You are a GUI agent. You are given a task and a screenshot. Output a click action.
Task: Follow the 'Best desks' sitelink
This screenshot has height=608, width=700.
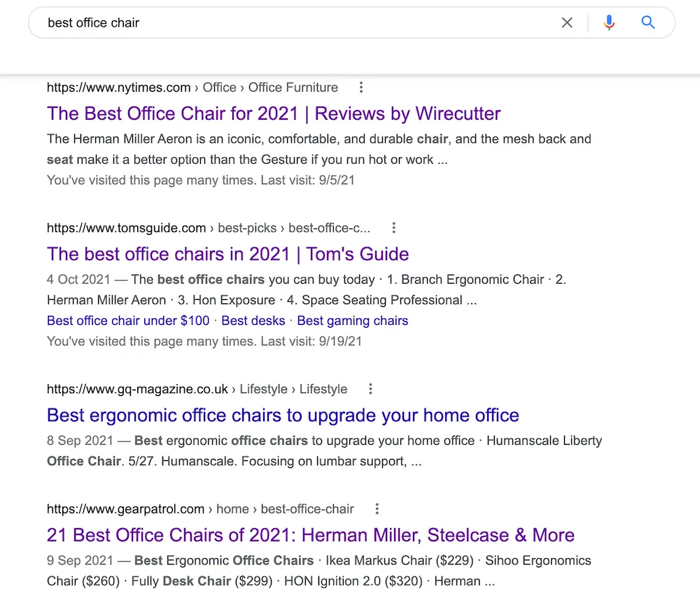[x=253, y=321]
